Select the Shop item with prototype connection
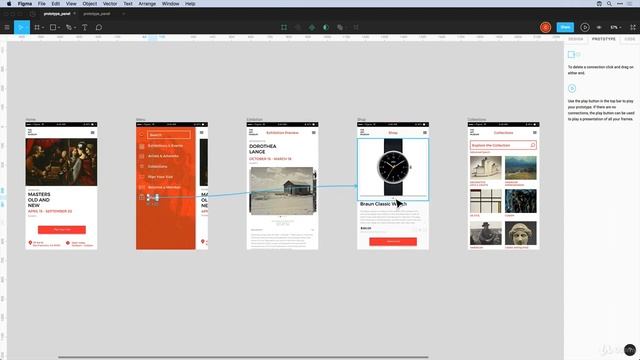This screenshot has width=640, height=360. point(153,198)
